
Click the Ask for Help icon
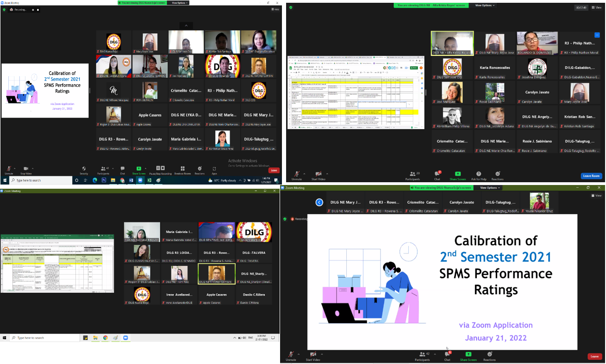pos(478,176)
